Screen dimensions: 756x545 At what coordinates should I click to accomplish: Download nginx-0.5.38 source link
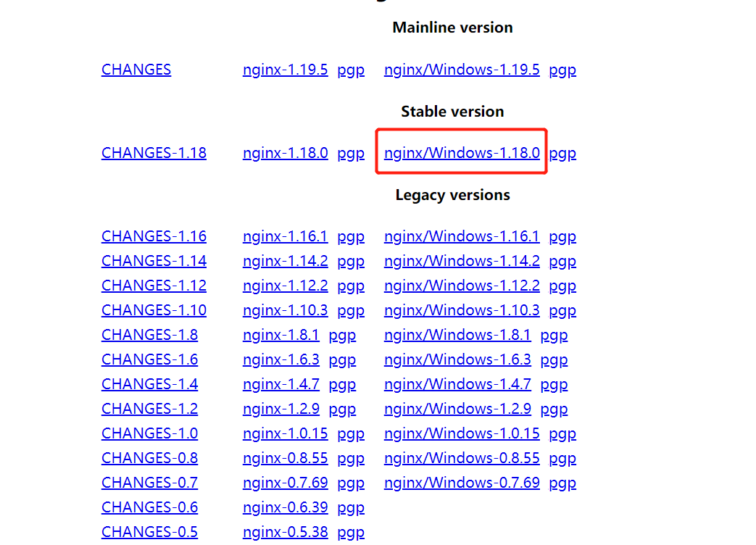pyautogui.click(x=286, y=531)
